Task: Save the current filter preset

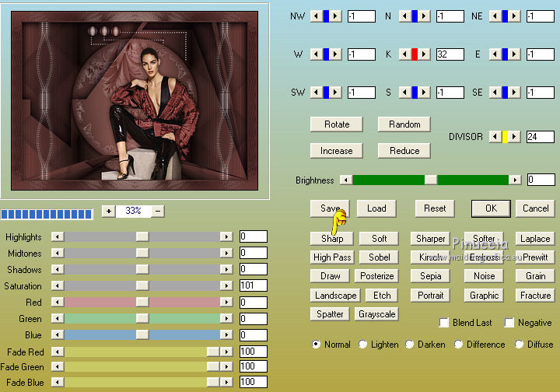Action: click(x=330, y=208)
